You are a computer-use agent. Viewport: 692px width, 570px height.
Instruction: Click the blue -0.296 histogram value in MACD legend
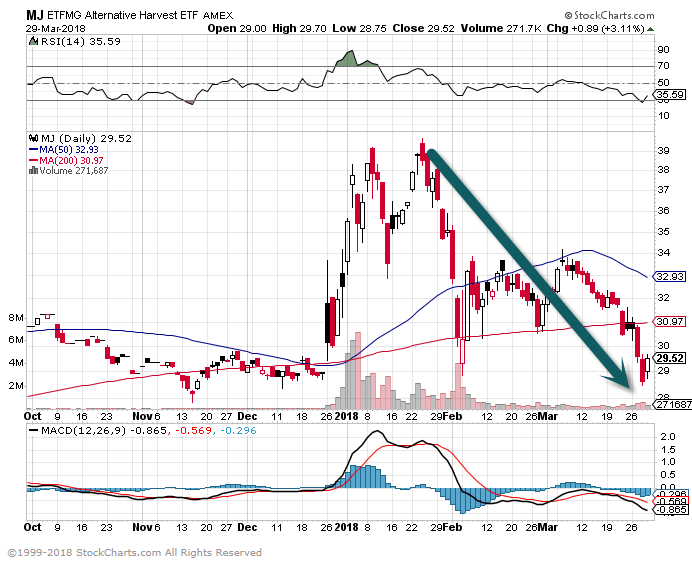coord(237,431)
